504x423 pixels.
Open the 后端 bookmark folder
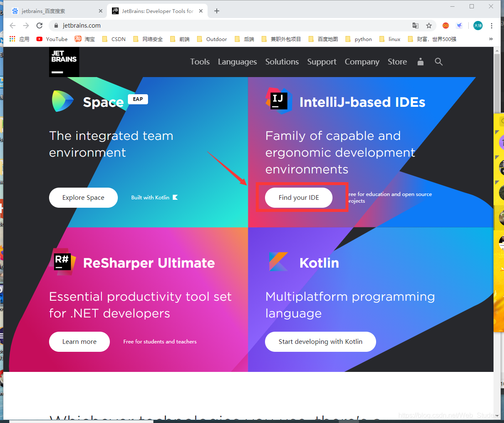(244, 39)
